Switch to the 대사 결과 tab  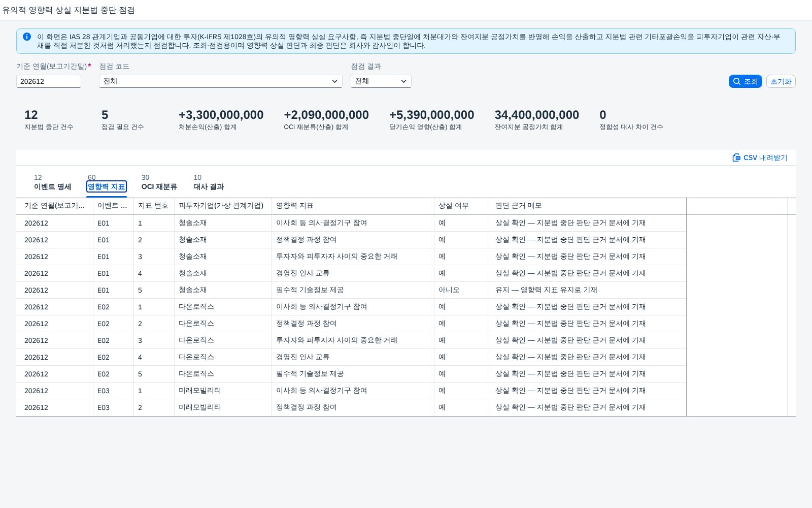click(x=209, y=186)
